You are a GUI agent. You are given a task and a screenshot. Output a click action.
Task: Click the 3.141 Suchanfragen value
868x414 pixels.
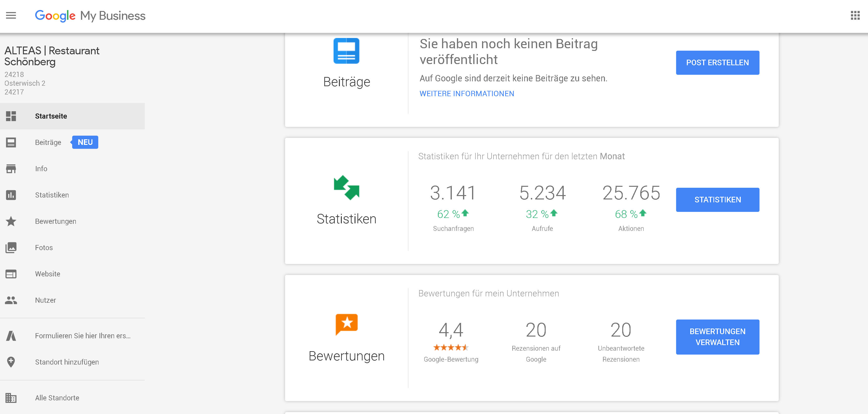(x=453, y=193)
